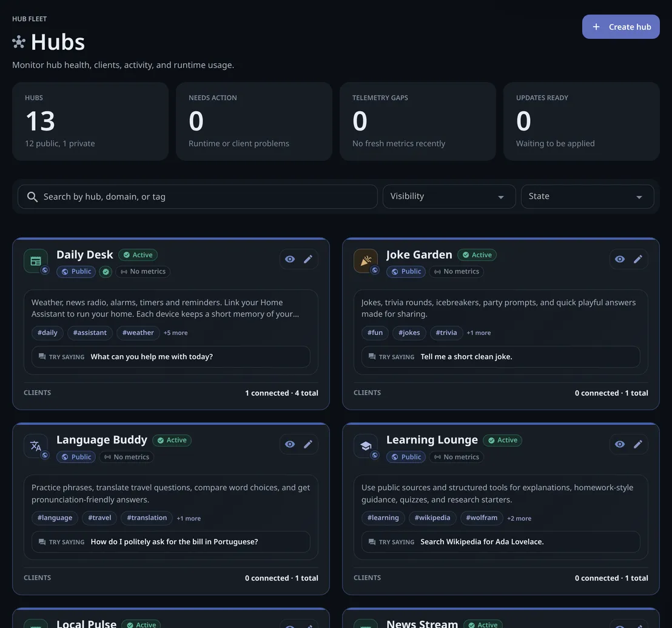Select the #weather tag
Image resolution: width=672 pixels, height=628 pixels.
(138, 333)
